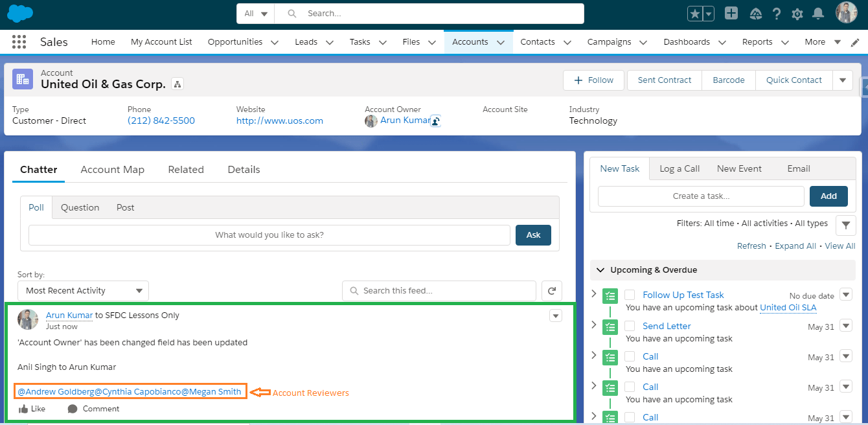
Task: Click the Salesforce cloud logo
Action: [19, 13]
